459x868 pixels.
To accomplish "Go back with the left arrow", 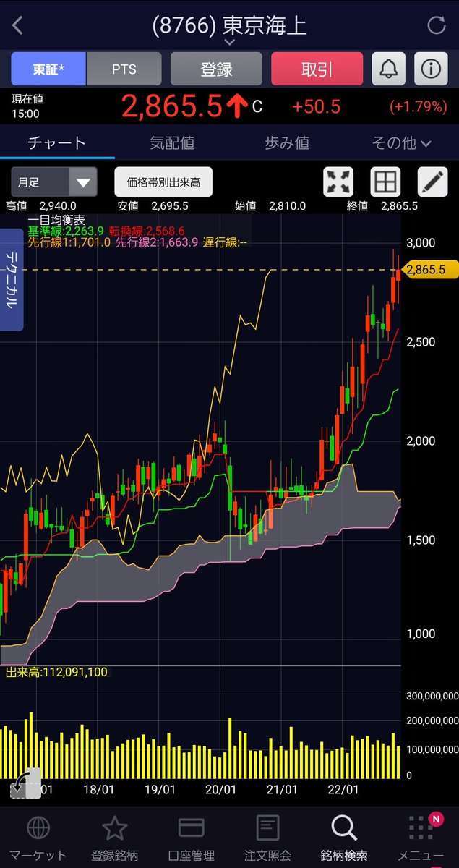I will pos(18,26).
